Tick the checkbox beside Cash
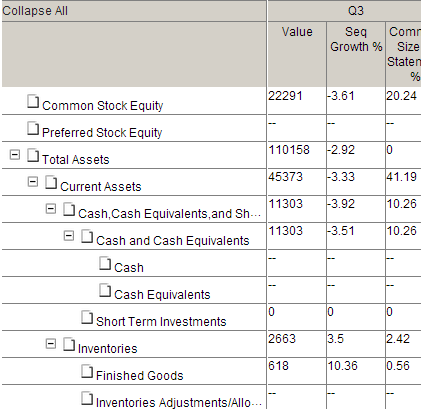421x409 pixels. click(105, 263)
